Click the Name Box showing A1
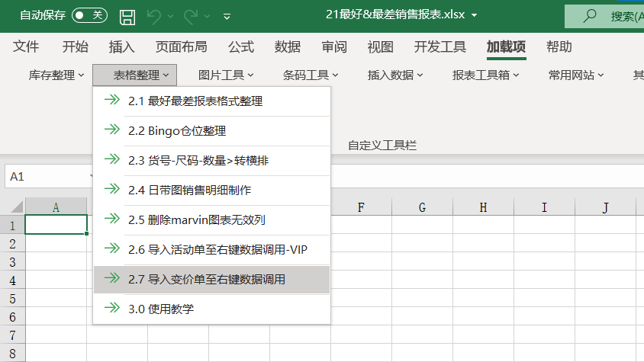This screenshot has width=644, height=362. pyautogui.click(x=49, y=177)
